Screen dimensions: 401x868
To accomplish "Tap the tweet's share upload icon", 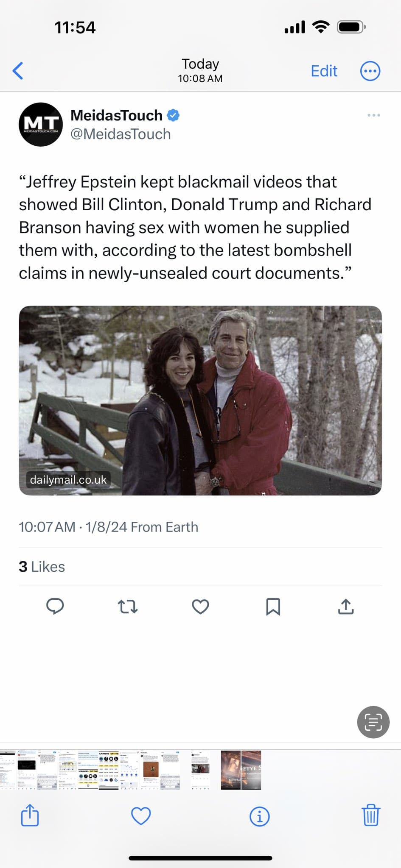I will pyautogui.click(x=346, y=606).
